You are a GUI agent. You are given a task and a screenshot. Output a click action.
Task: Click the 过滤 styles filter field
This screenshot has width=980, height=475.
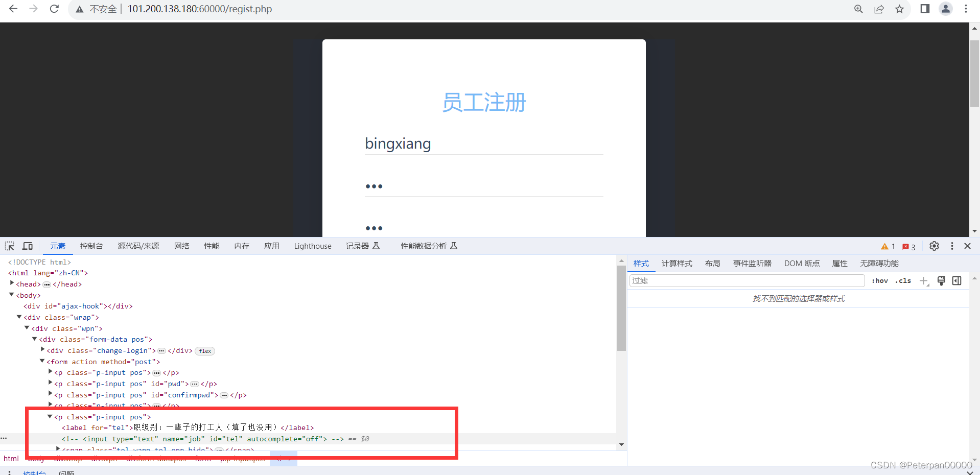click(747, 280)
